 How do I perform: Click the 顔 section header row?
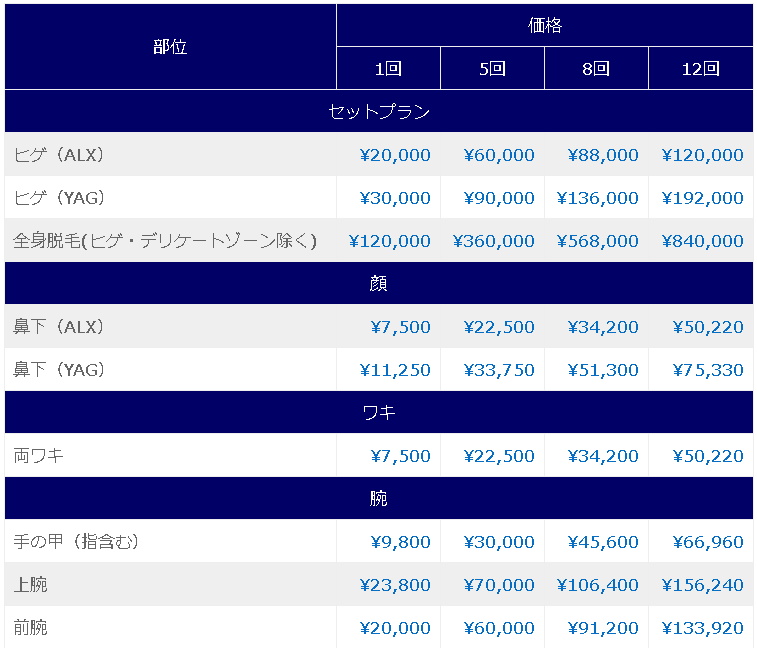coord(379,283)
